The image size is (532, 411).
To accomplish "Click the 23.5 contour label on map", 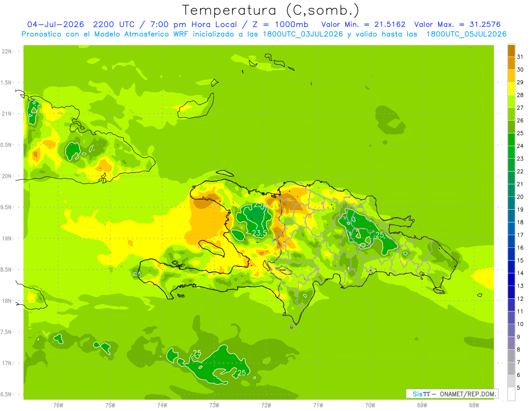I will tap(259, 233).
